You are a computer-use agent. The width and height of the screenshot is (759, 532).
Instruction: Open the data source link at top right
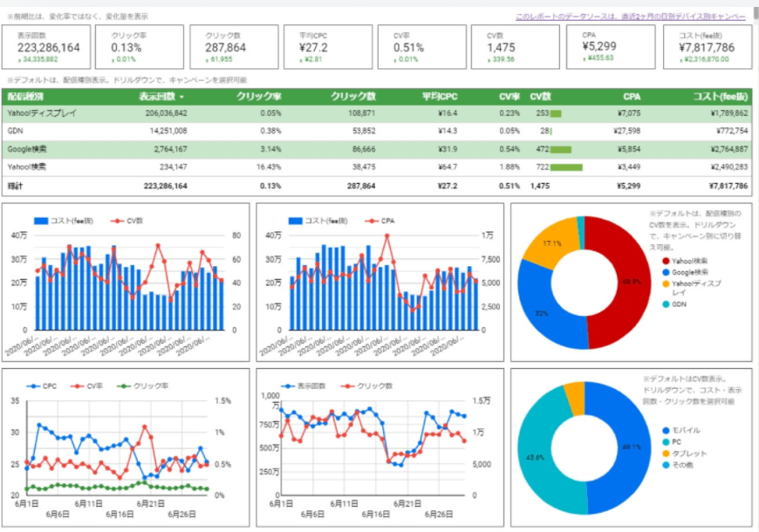[x=630, y=17]
